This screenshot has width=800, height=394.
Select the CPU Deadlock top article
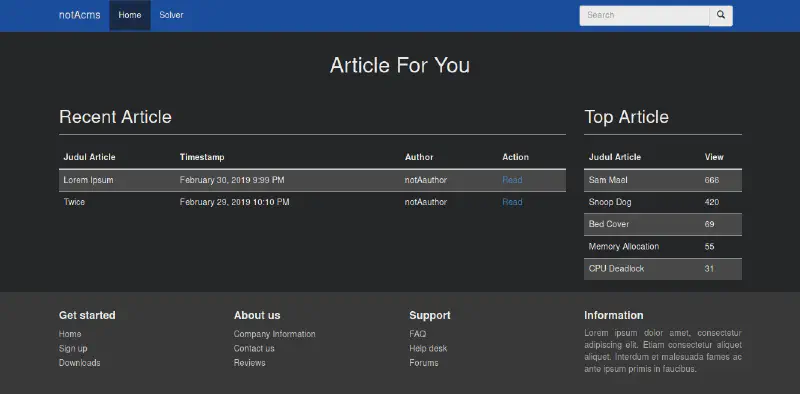coord(616,268)
